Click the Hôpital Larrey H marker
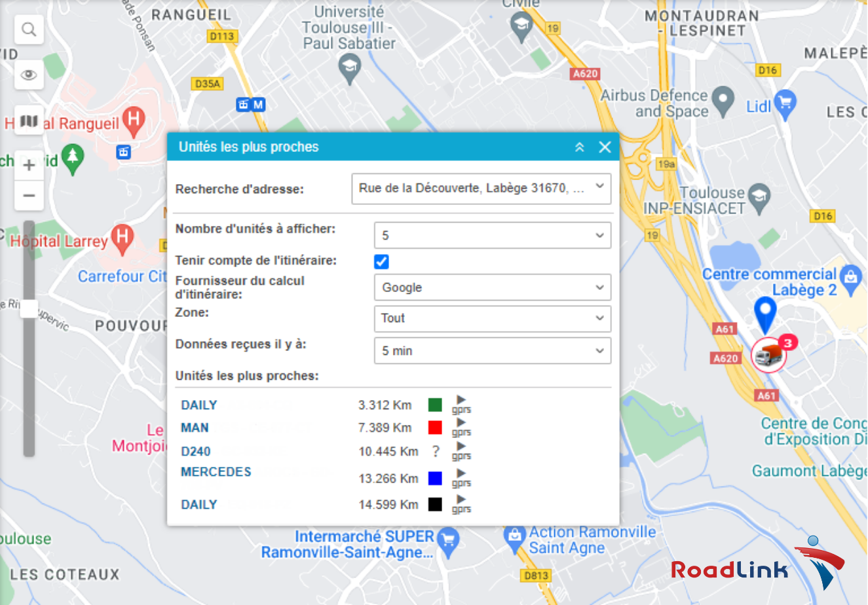The height and width of the screenshot is (605, 868). pyautogui.click(x=122, y=239)
